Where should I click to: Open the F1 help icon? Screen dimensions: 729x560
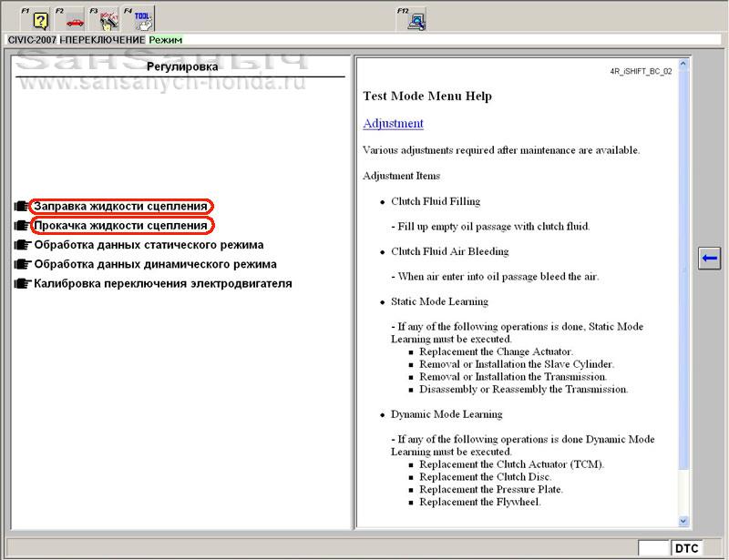pyautogui.click(x=36, y=19)
